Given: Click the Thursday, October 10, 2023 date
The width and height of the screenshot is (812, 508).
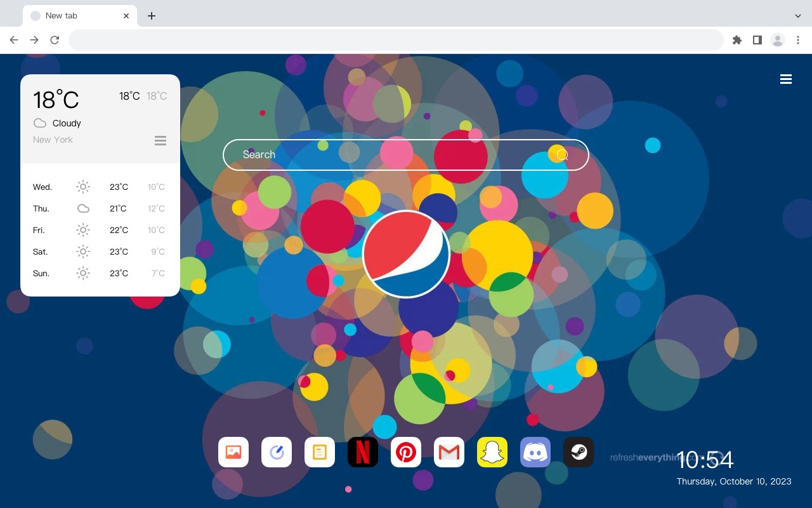Looking at the screenshot, I should pos(734,481).
